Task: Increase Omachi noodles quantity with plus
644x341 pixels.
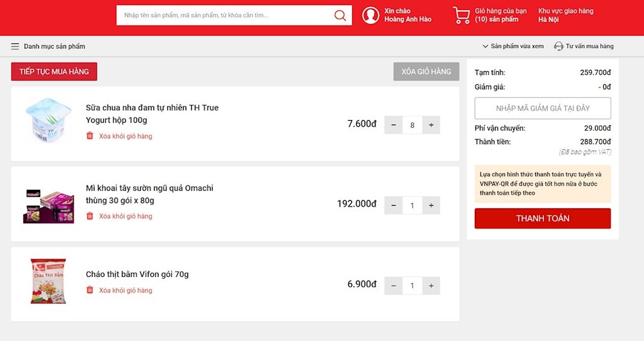Action: tap(431, 205)
